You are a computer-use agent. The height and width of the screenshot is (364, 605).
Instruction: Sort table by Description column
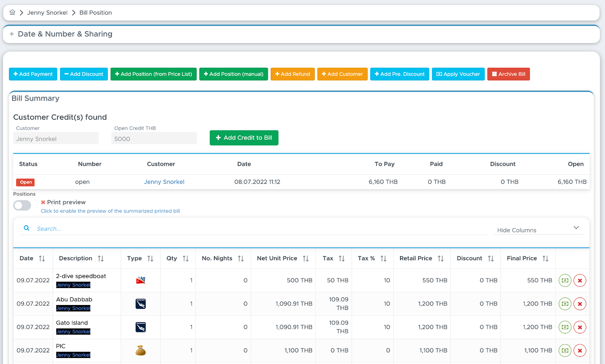click(101, 259)
